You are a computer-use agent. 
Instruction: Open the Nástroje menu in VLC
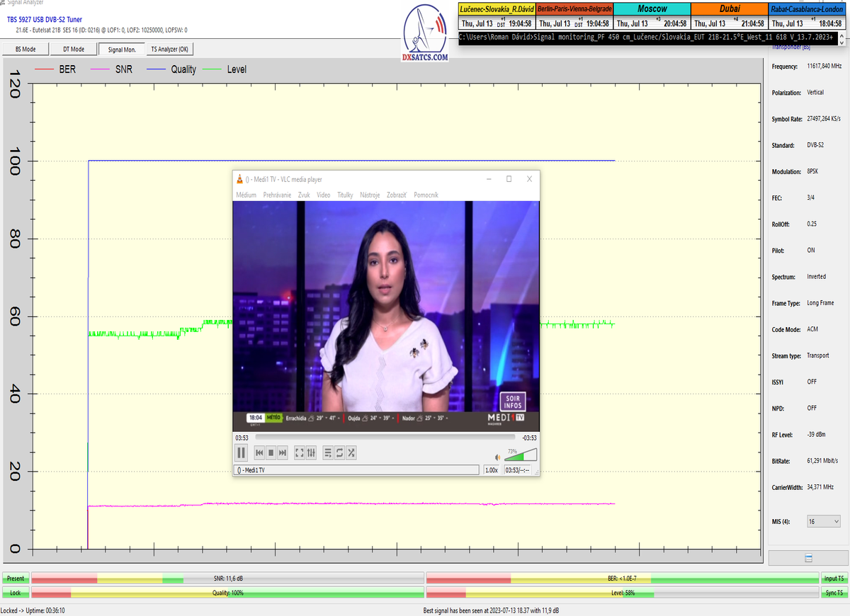(x=370, y=195)
